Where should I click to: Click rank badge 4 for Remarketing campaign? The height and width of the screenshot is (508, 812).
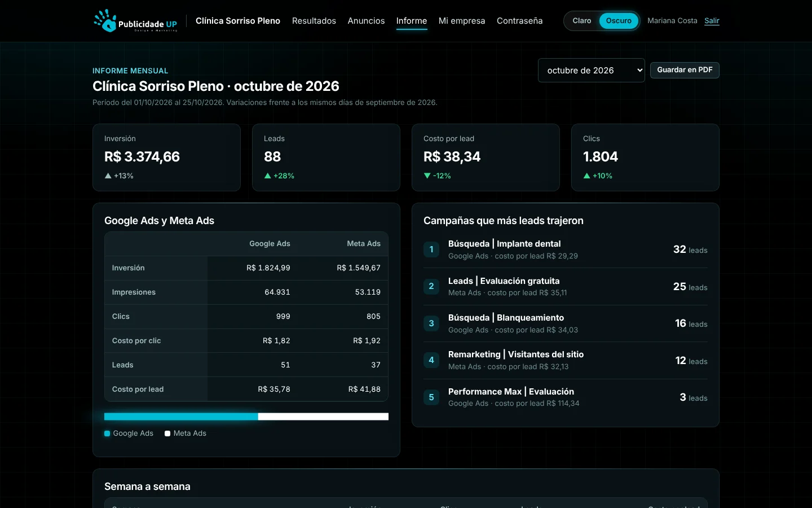(431, 360)
